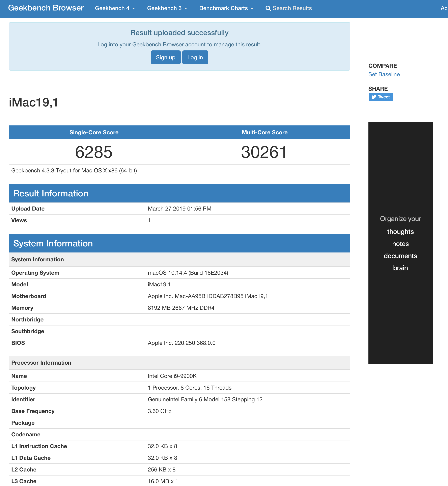Image resolution: width=448 pixels, height=486 pixels.
Task: Open the Geekbench Browser home link
Action: pos(46,8)
